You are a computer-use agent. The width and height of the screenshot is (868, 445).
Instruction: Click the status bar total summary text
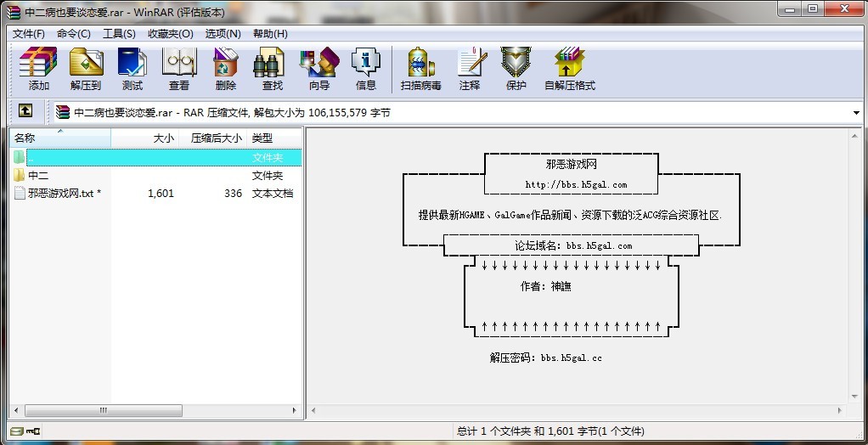pos(551,431)
